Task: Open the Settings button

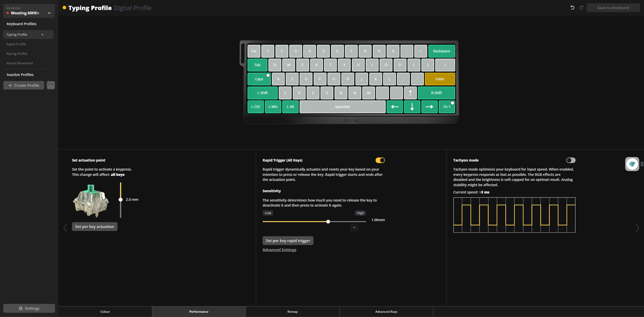Action: point(29,308)
